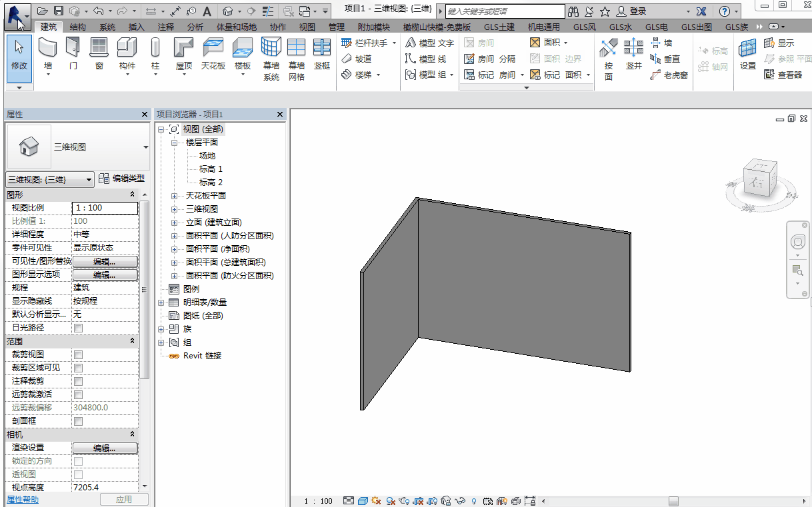Click the help question mark icon
Image resolution: width=812 pixels, height=507 pixels.
click(725, 11)
